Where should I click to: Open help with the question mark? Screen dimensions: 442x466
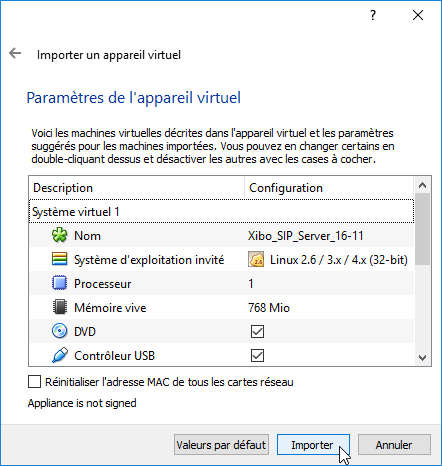(373, 15)
